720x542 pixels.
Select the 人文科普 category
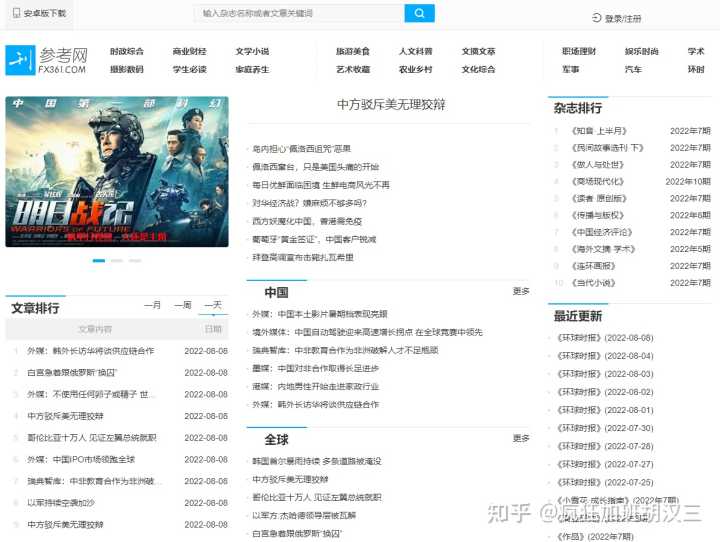pos(416,51)
